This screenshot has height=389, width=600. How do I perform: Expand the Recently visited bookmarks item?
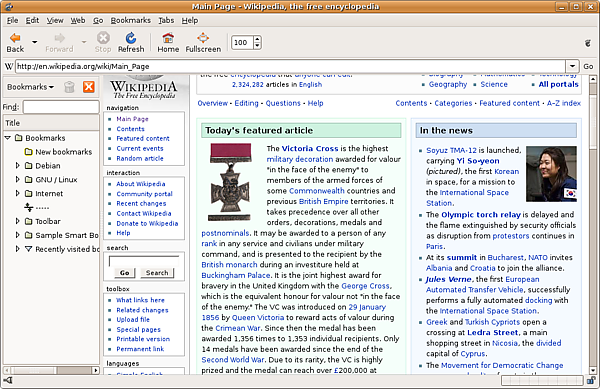pyautogui.click(x=17, y=249)
